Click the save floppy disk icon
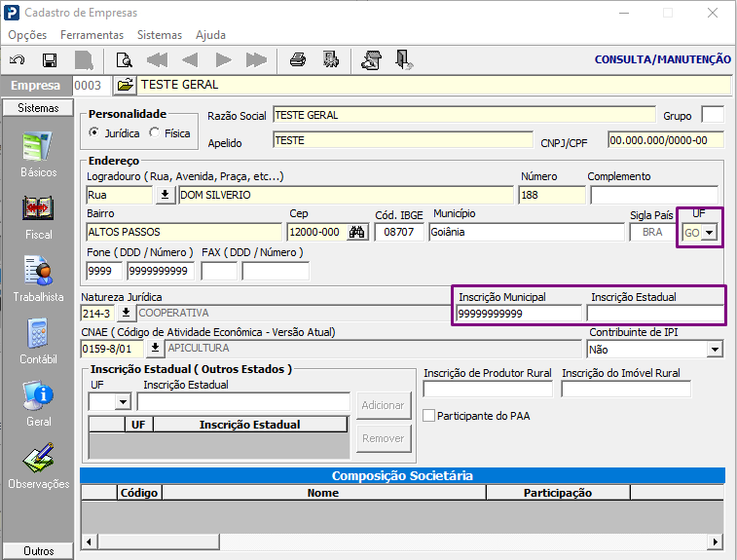 50,60
